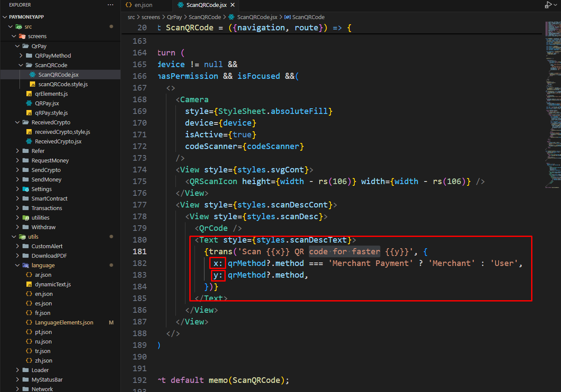This screenshot has height=392, width=561.
Task: Click the JS icon beside qrElements.js
Action: click(29, 94)
